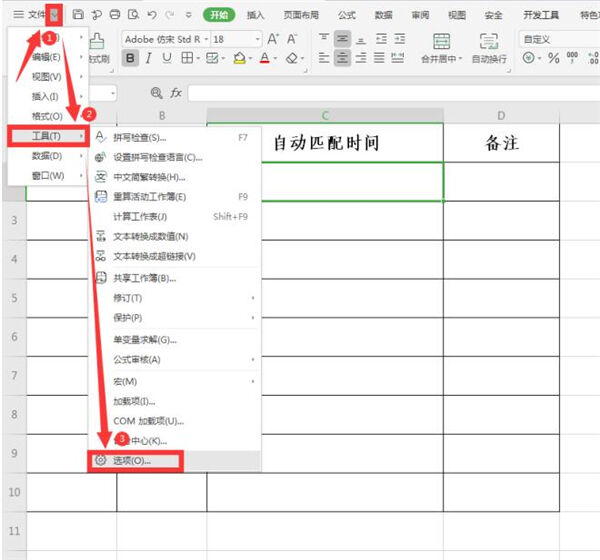Open Print Preview icon
Viewport: 600px width, 560px height.
tap(133, 15)
